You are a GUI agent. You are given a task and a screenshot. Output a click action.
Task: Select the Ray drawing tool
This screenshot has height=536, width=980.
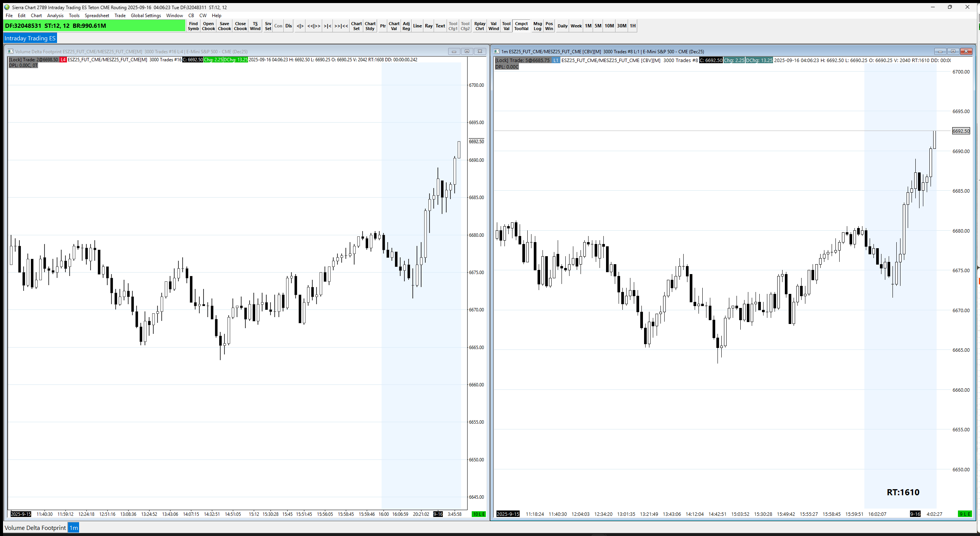coord(429,26)
